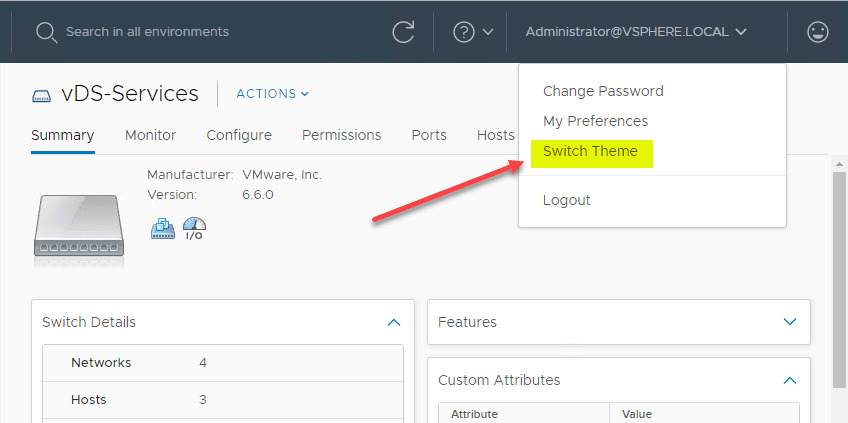Click the network resource pool icon
848x423 pixels.
pos(162,229)
